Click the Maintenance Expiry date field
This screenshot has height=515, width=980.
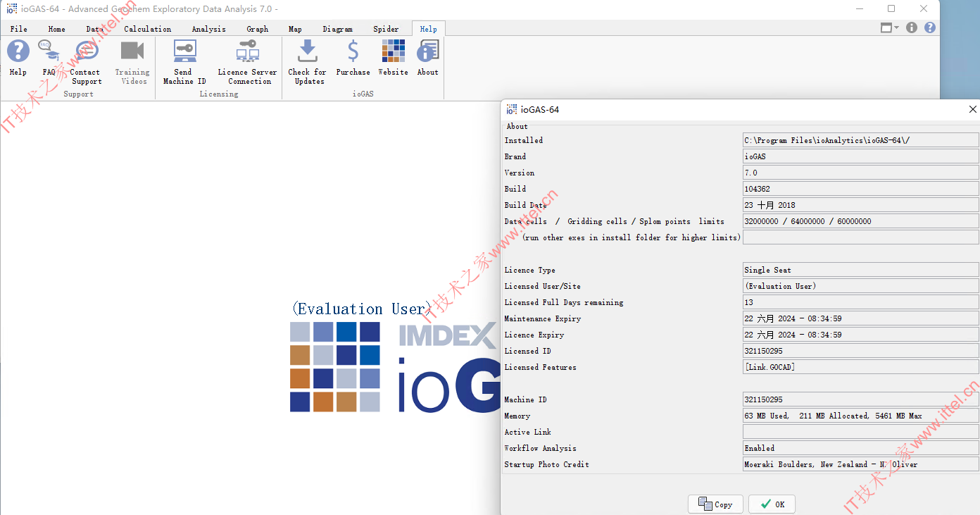click(x=860, y=318)
